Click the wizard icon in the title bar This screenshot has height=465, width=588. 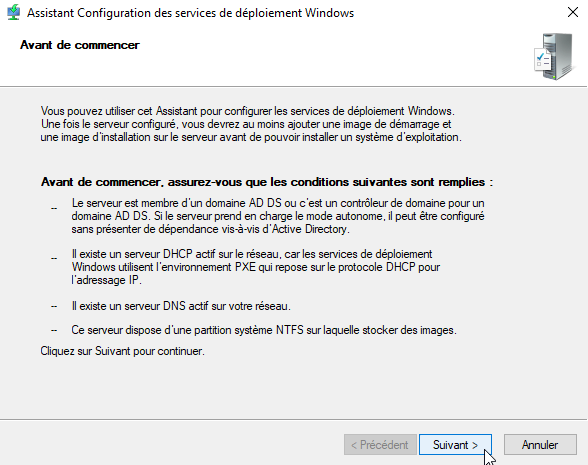tap(14, 12)
